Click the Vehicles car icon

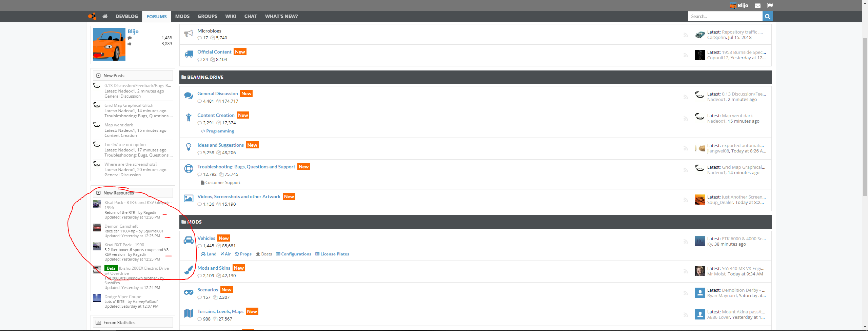click(x=189, y=240)
